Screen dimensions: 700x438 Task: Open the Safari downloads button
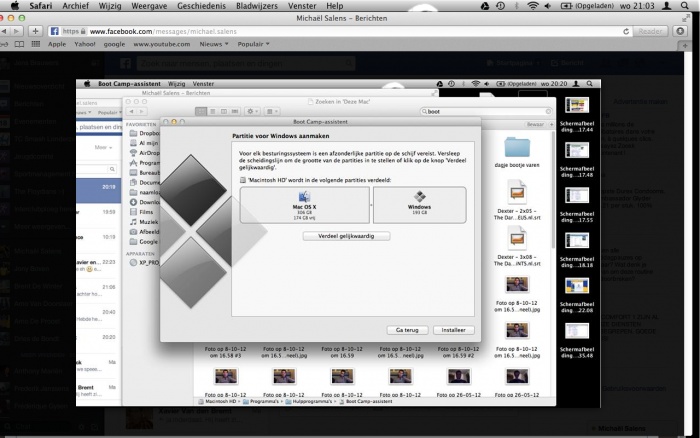pos(680,31)
